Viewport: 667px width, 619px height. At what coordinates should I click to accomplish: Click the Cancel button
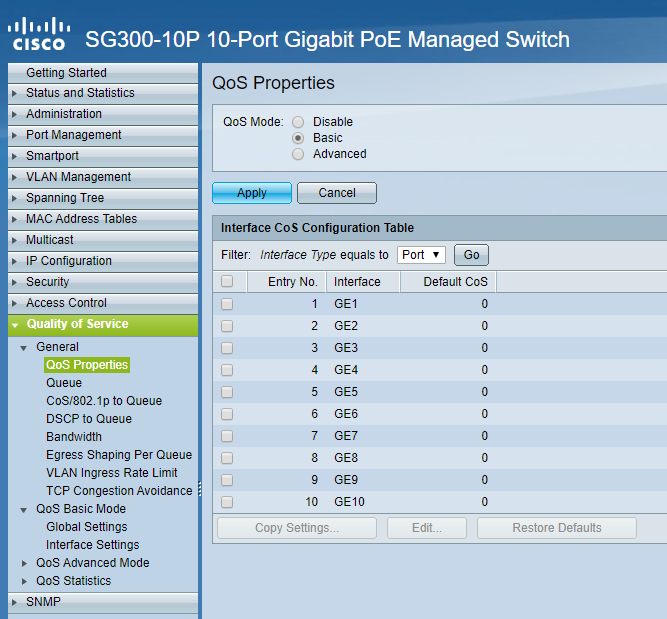[337, 193]
